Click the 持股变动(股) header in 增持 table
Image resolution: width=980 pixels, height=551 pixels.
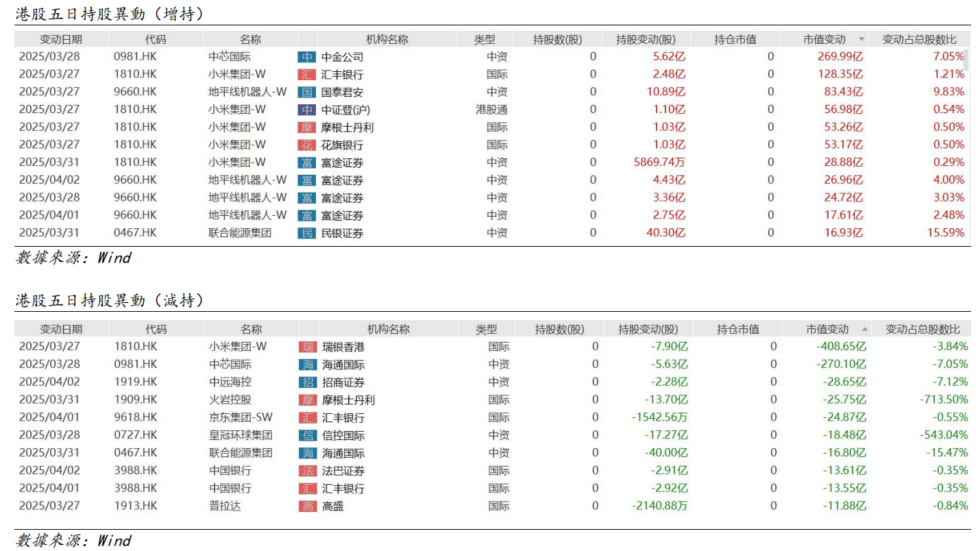(x=646, y=40)
